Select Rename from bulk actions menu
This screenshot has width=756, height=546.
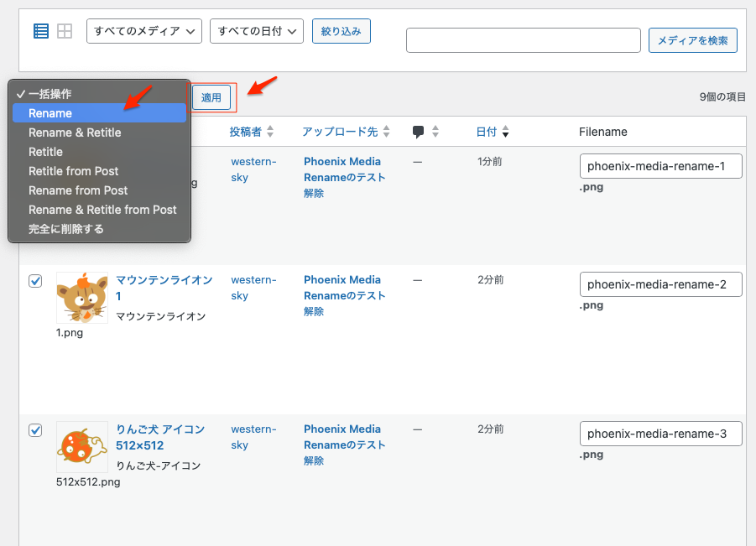(x=50, y=113)
